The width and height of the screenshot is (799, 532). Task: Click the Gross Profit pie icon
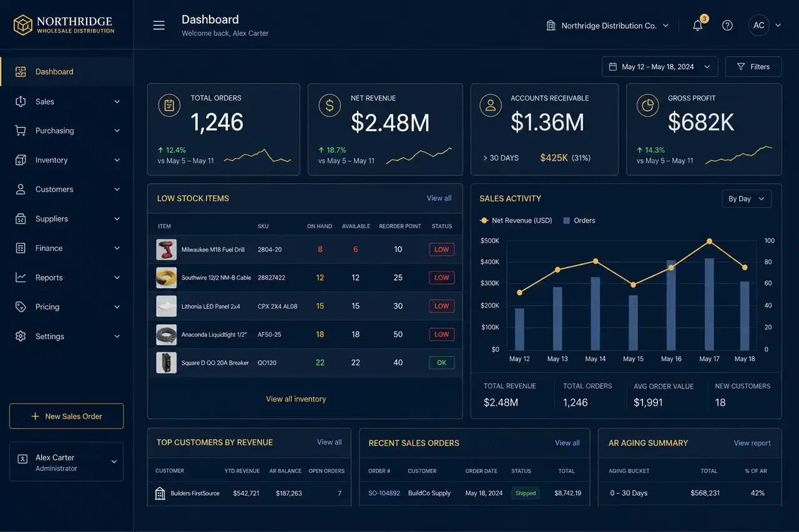point(648,105)
